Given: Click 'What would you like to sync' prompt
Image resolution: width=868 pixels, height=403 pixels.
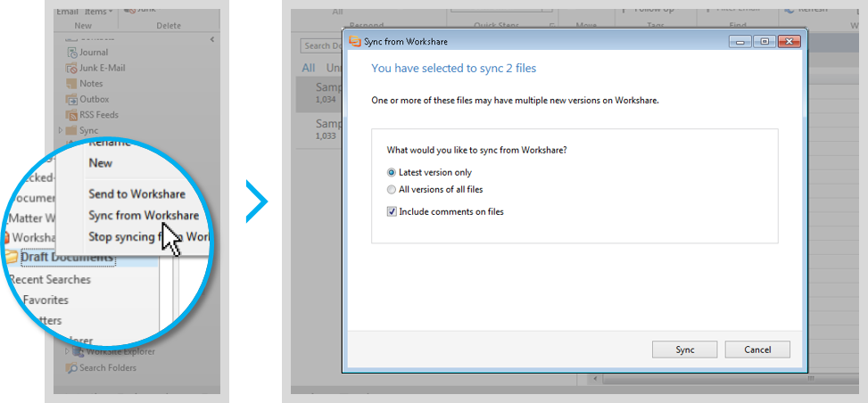Looking at the screenshot, I should pyautogui.click(x=476, y=150).
